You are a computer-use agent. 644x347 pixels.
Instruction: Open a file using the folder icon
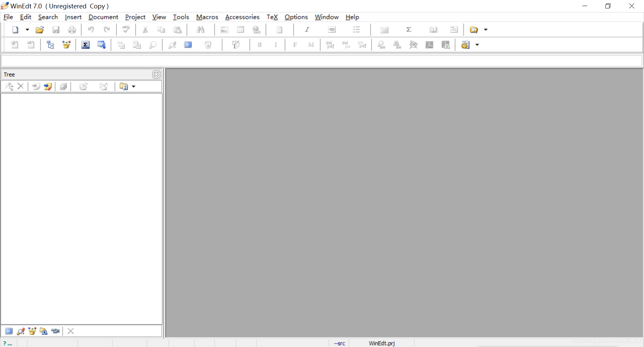tap(40, 30)
